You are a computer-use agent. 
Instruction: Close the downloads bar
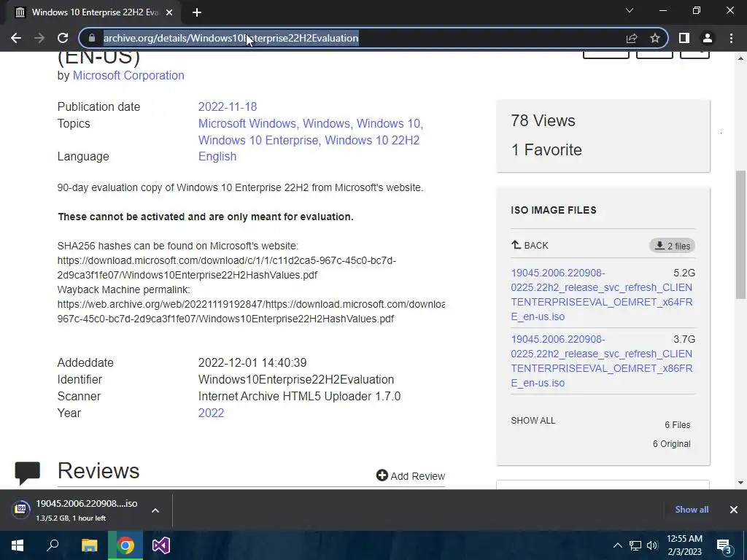coord(734,510)
